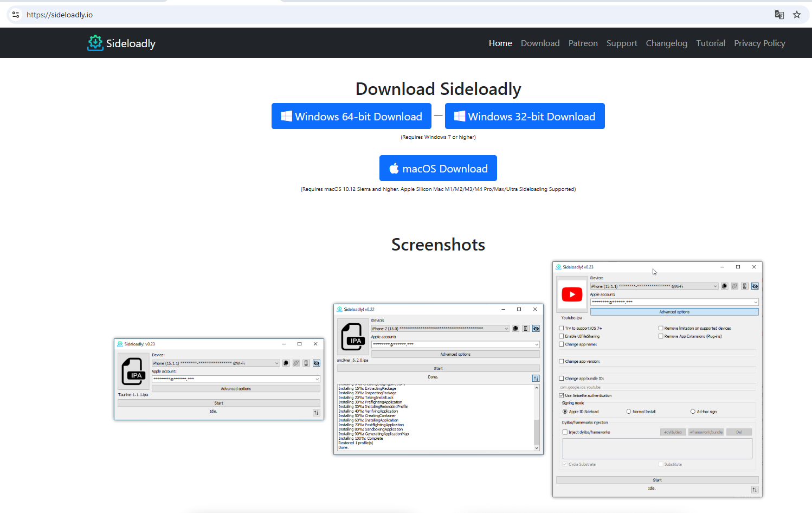Bookmark this page with the star icon

(x=797, y=15)
